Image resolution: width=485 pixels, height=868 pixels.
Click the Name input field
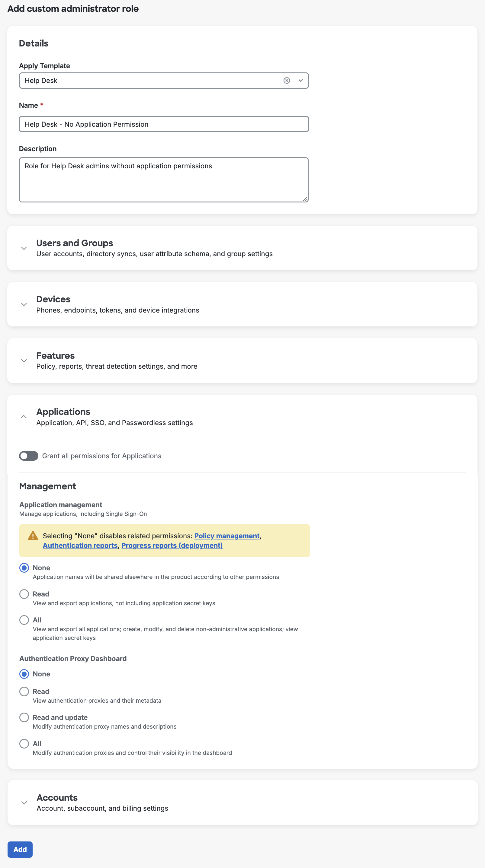coord(164,124)
